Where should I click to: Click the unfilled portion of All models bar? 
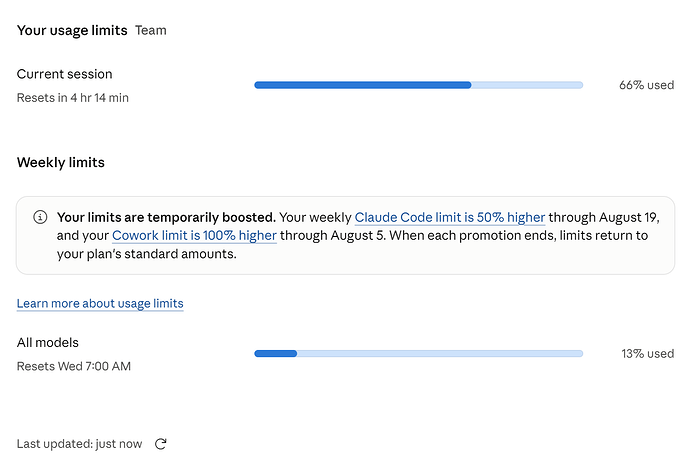tap(440, 353)
